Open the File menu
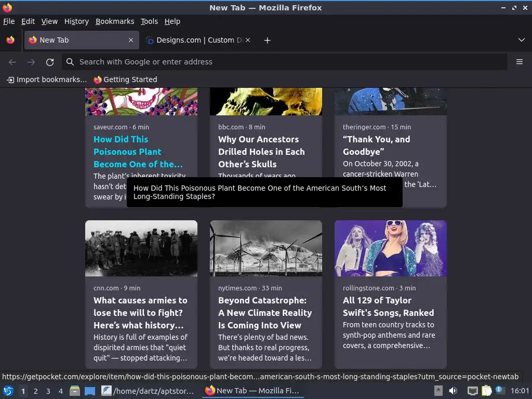 tap(9, 21)
